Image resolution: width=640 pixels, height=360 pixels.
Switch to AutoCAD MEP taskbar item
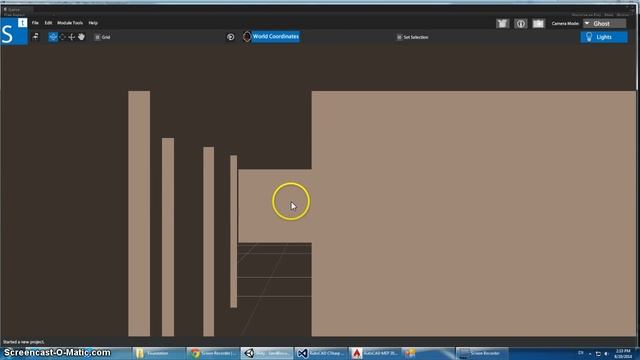(375, 353)
